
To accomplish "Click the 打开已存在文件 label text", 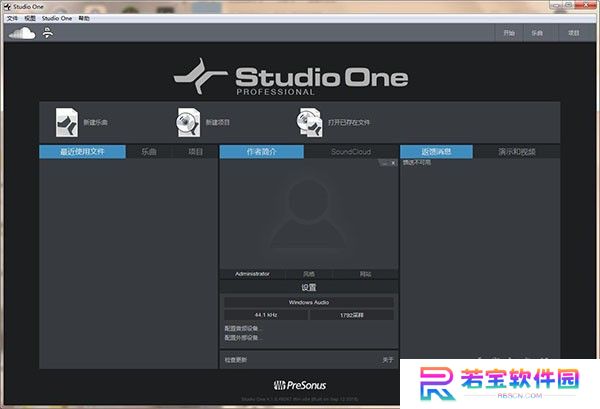I will tap(349, 122).
